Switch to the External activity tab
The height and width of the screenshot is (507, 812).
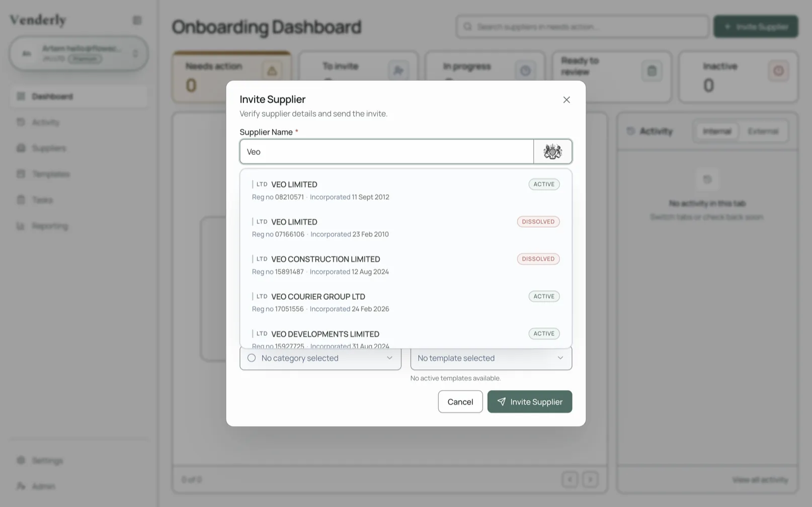764,131
